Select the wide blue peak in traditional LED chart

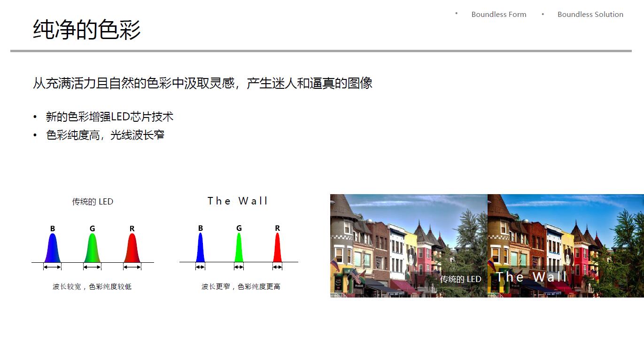(53, 249)
